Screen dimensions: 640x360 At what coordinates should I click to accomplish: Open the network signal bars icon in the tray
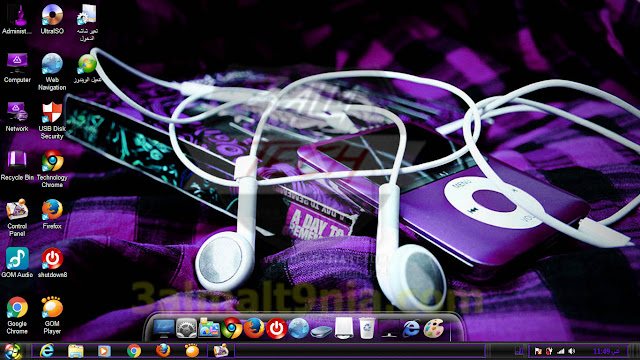point(561,351)
